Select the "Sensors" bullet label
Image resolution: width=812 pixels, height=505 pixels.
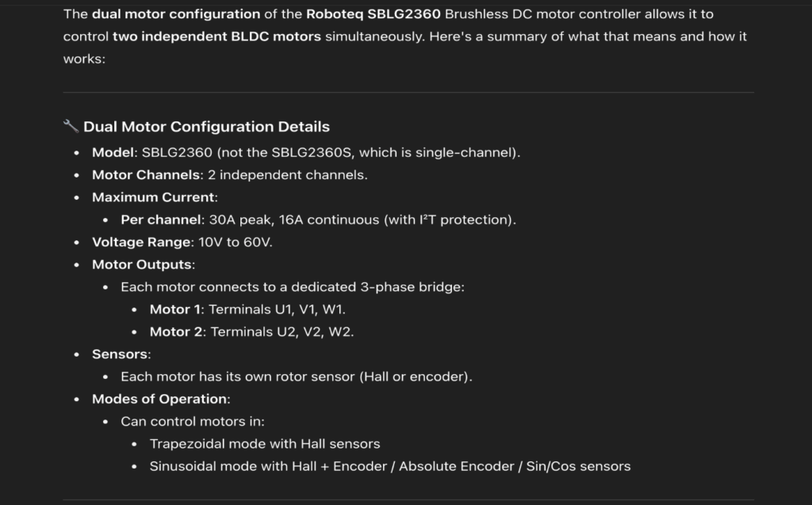(x=120, y=354)
